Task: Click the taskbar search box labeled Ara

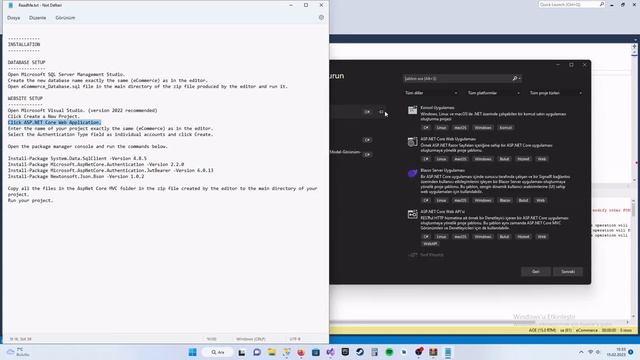Action: pyautogui.click(x=218, y=352)
